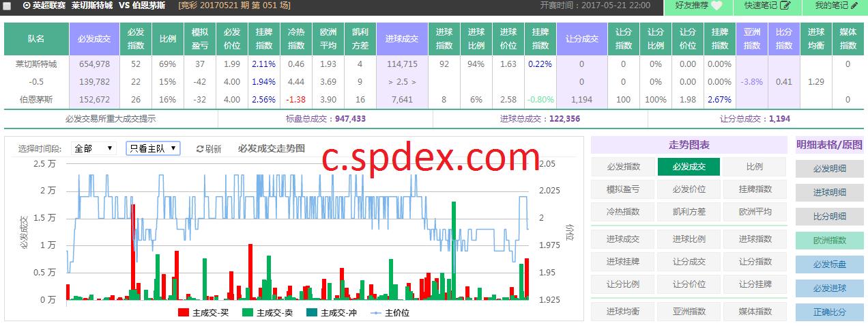
Task: Select 必发价位 trend chart button
Action: 689,189
